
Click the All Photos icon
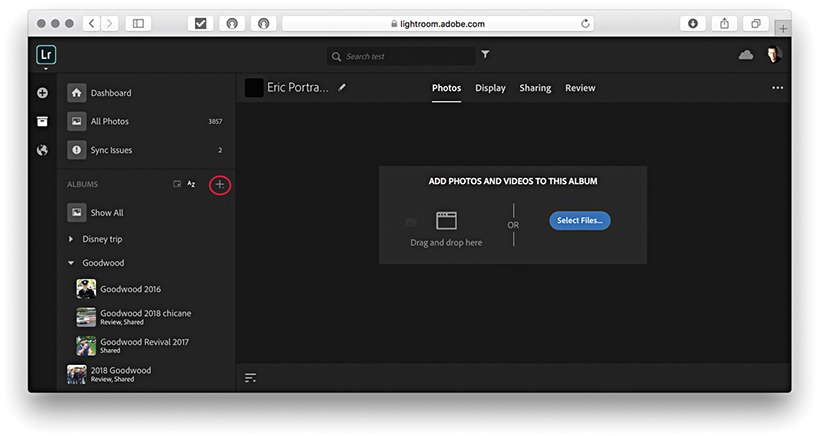[x=77, y=122]
